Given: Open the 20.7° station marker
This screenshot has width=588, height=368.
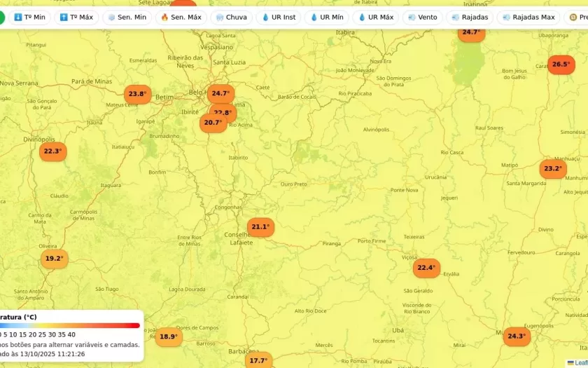Looking at the screenshot, I should click(x=213, y=123).
